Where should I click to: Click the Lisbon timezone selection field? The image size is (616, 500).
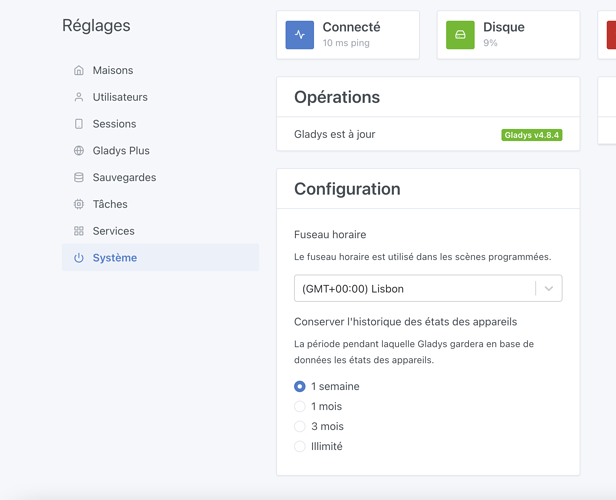point(413,289)
